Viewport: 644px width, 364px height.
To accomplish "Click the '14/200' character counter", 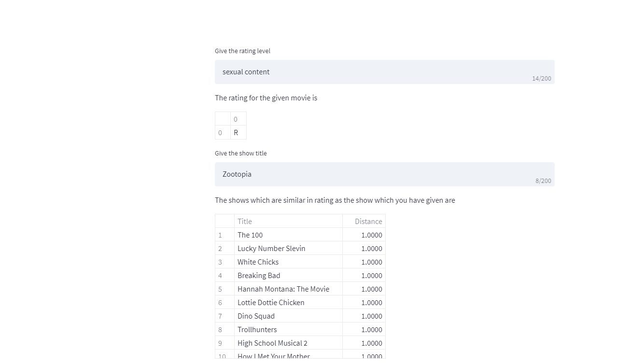I will pyautogui.click(x=542, y=78).
